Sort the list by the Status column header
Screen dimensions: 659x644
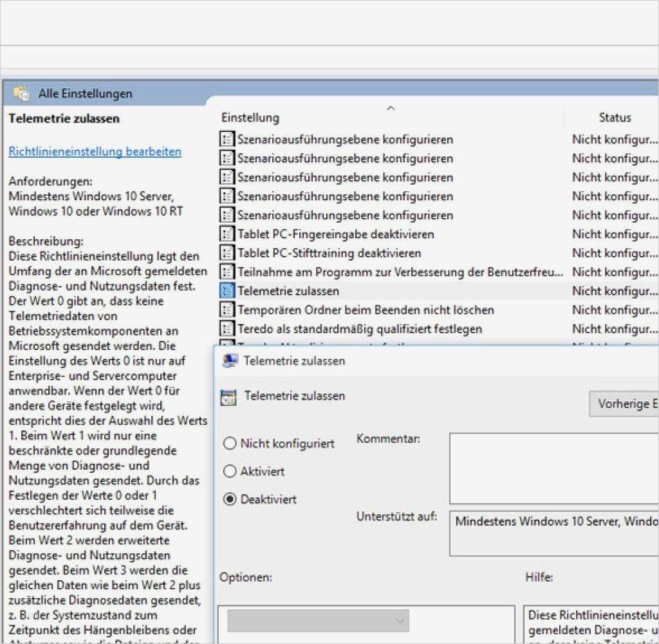[x=615, y=117]
